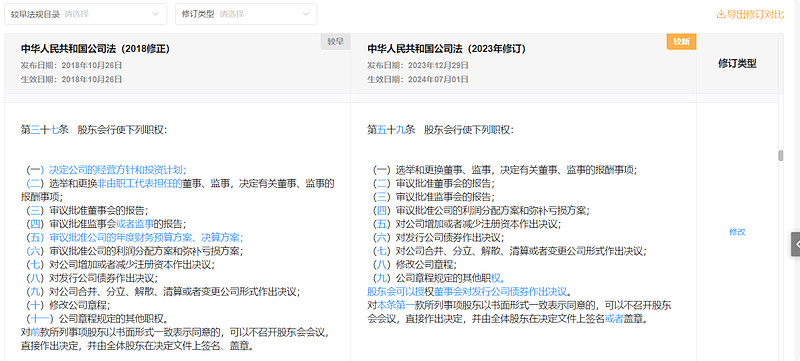Click highlighted text 审议批准公司的年度财务预算方案、决算方案
Screen dimensions: 800x361
[145, 237]
